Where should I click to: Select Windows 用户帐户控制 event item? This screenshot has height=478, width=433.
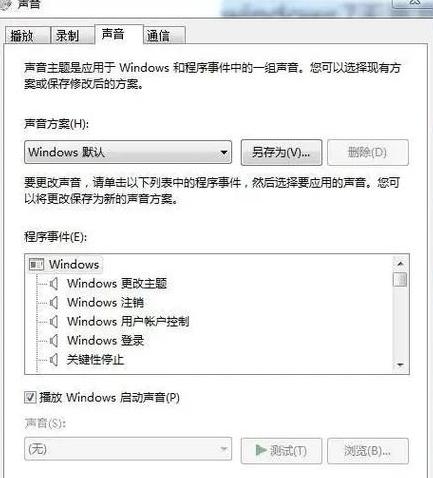pos(128,322)
